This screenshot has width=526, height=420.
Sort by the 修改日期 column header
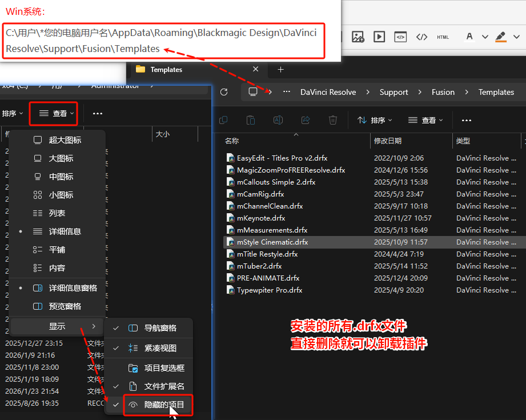pyautogui.click(x=411, y=141)
